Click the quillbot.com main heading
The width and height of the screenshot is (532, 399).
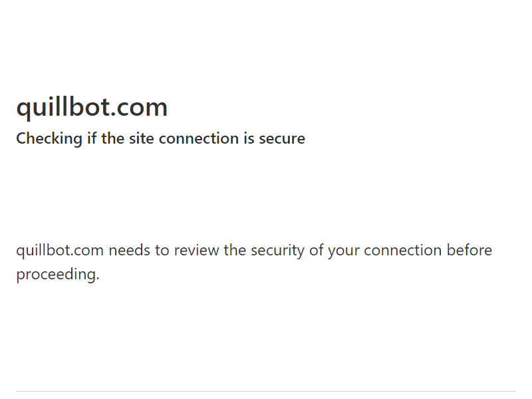click(92, 108)
